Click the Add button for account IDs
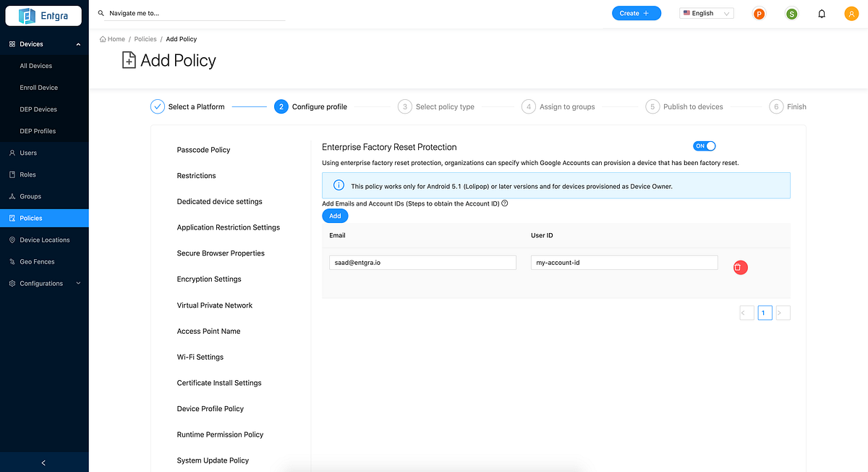Viewport: 868px width, 472px height. tap(335, 215)
